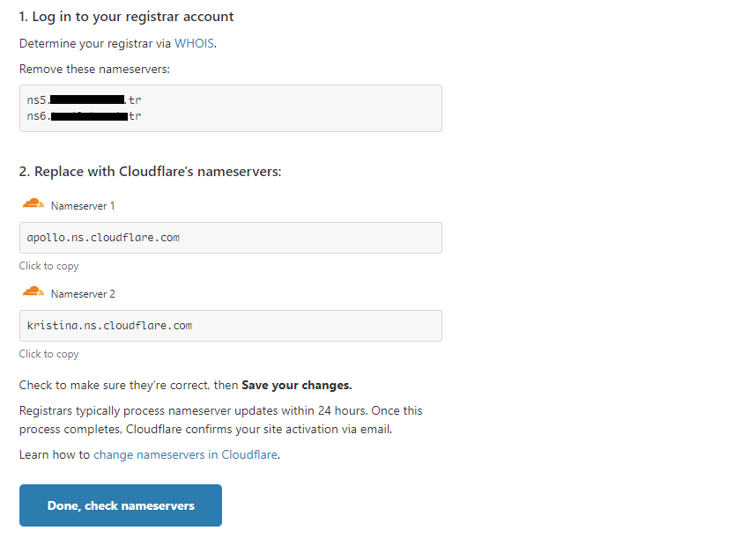Click 'Click to copy' under Nameserver 2
Screen dimensions: 734x560
(x=49, y=354)
